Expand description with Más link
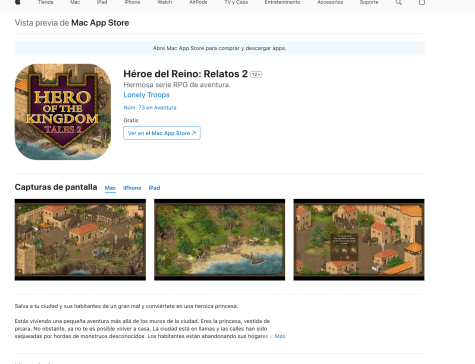The height and width of the screenshot is (364, 475). point(280,336)
